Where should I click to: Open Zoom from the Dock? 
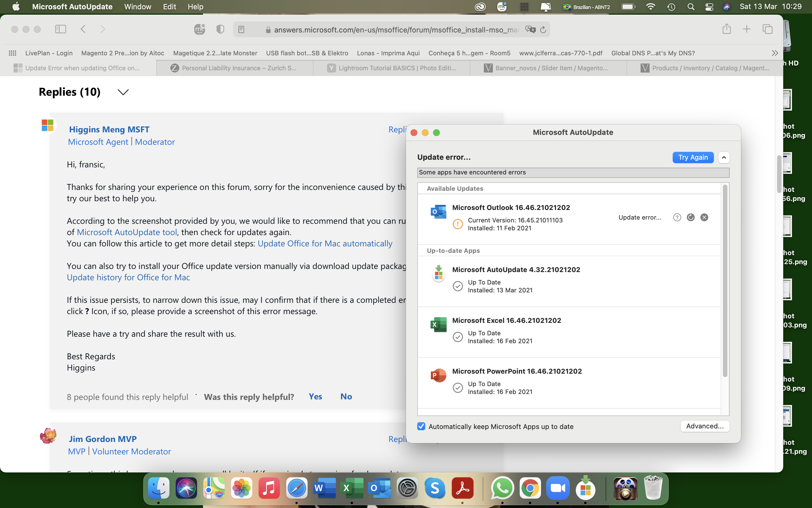point(558,488)
